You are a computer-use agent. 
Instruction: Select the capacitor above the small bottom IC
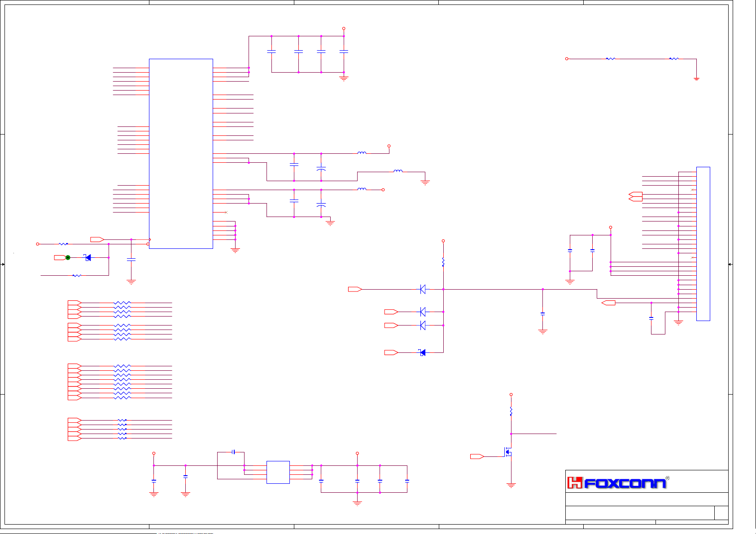[x=233, y=452]
